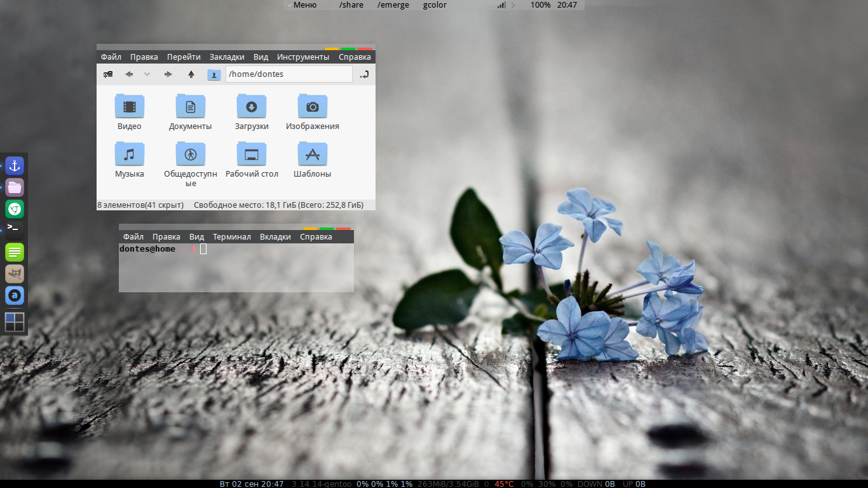The height and width of the screenshot is (488, 868).
Task: Switch workspace using dock pager
Action: tap(15, 322)
